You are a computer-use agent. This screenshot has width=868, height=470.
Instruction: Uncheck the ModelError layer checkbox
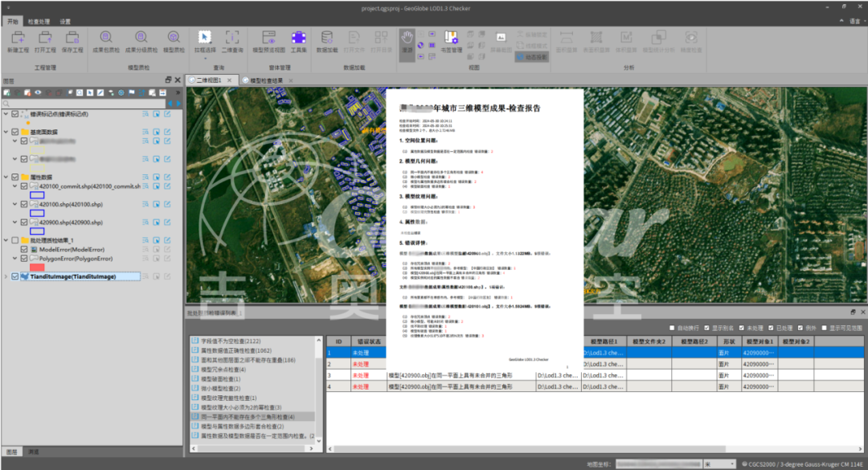[x=24, y=250]
